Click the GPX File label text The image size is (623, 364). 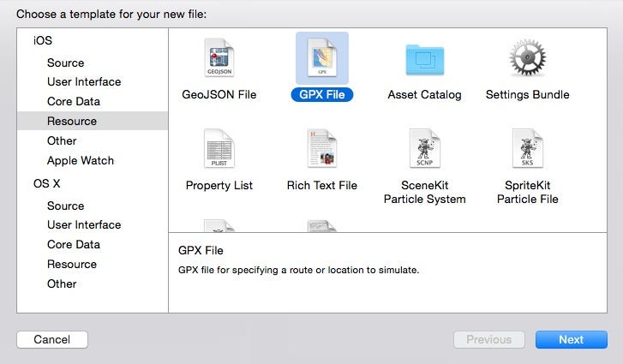click(x=321, y=94)
